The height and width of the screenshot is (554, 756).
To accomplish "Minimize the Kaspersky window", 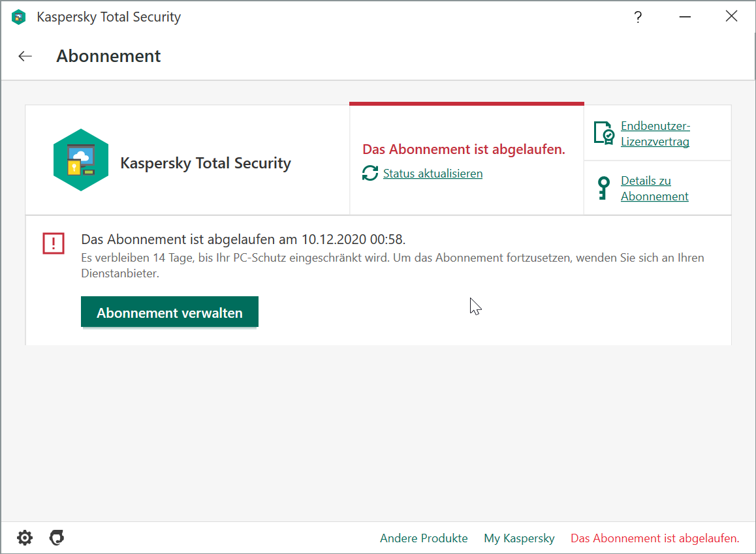I will [x=685, y=17].
